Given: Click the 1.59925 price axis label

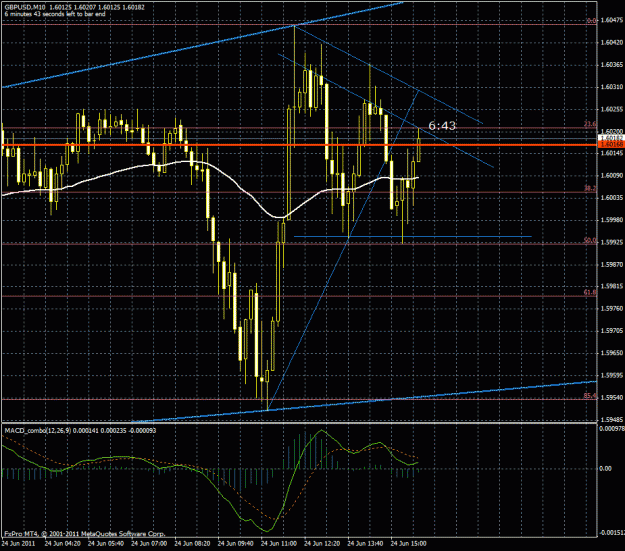Looking at the screenshot, I should coord(611,242).
